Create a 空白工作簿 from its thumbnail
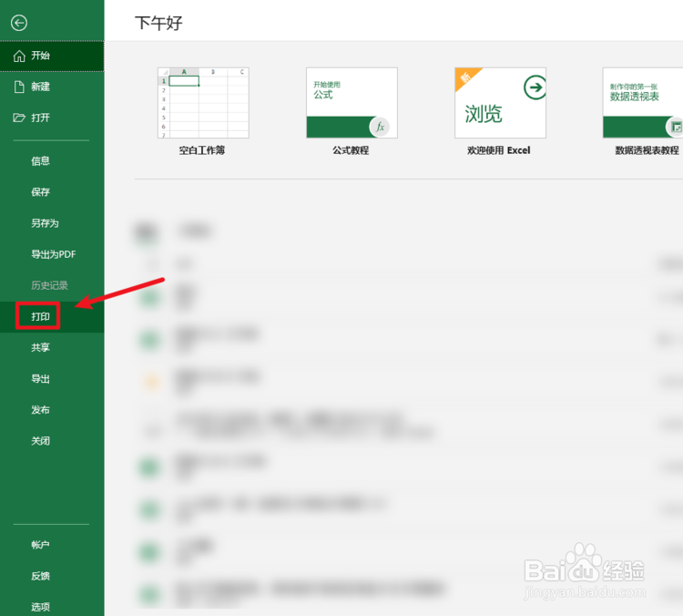683x616 pixels. click(203, 103)
